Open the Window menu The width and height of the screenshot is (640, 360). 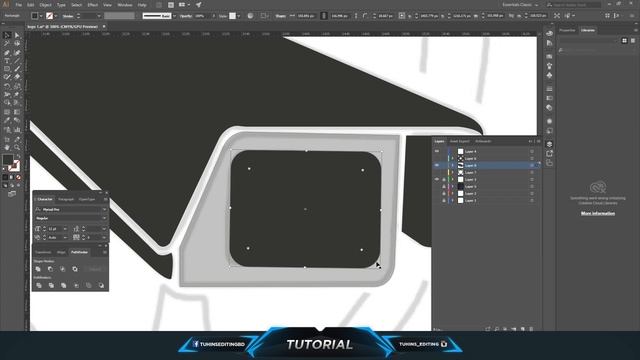coord(124,5)
